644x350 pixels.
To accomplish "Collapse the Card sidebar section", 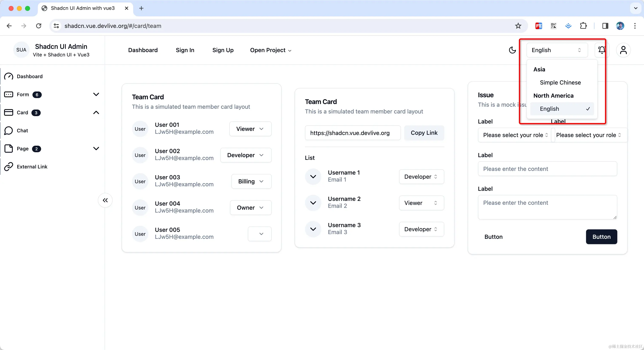I will [x=96, y=112].
